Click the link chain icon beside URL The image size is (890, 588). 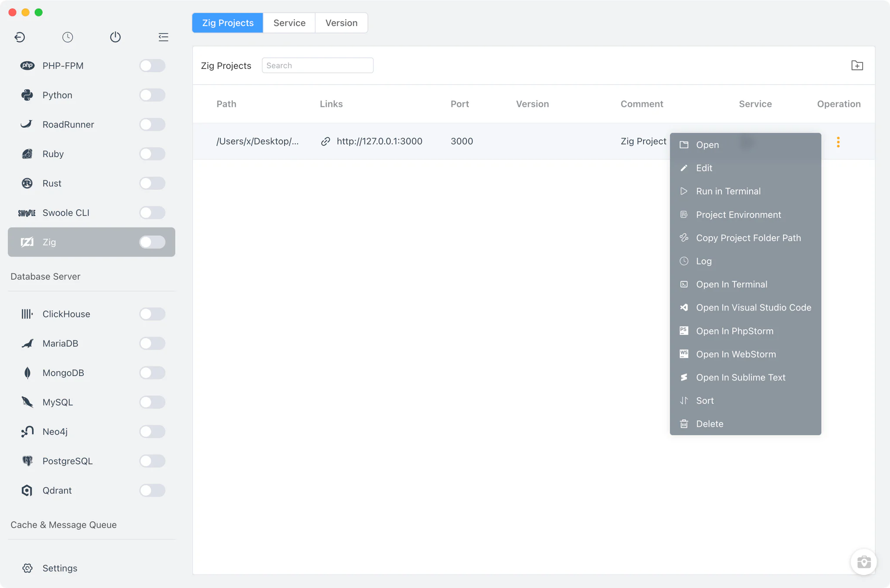325,142
